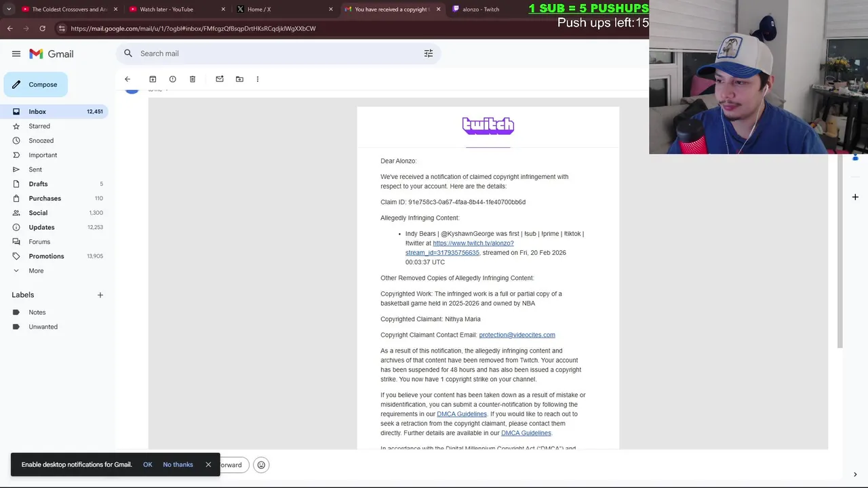Image resolution: width=868 pixels, height=488 pixels.
Task: Expand More in the sidebar
Action: (54, 270)
